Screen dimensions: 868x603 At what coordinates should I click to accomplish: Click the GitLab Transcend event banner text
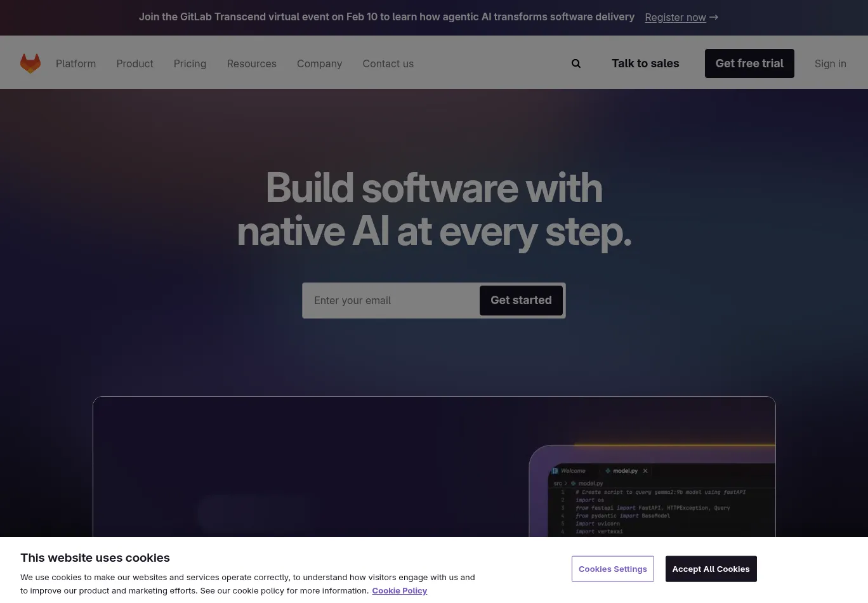386,17
